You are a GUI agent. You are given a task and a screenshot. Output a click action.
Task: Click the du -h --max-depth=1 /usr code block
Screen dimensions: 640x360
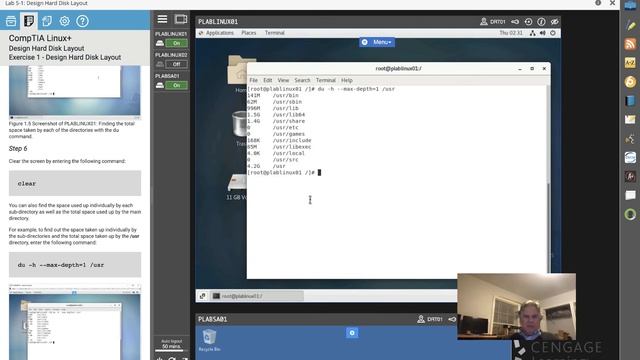tap(75, 264)
